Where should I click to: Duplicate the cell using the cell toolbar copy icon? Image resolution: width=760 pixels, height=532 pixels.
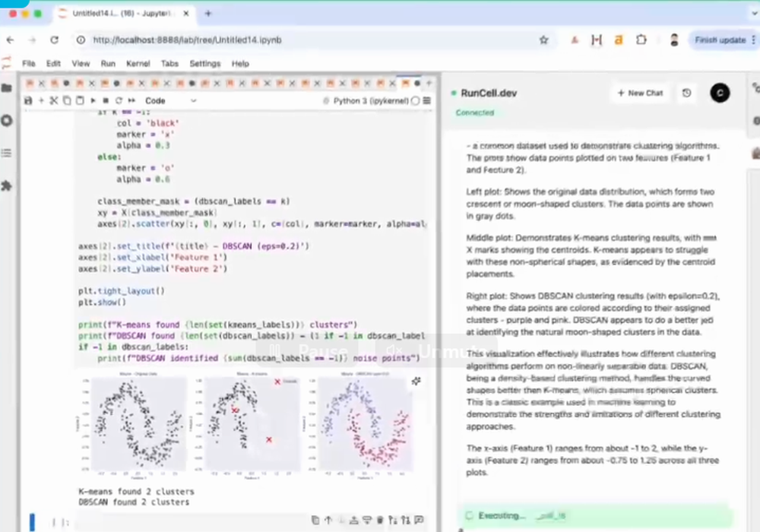click(315, 520)
